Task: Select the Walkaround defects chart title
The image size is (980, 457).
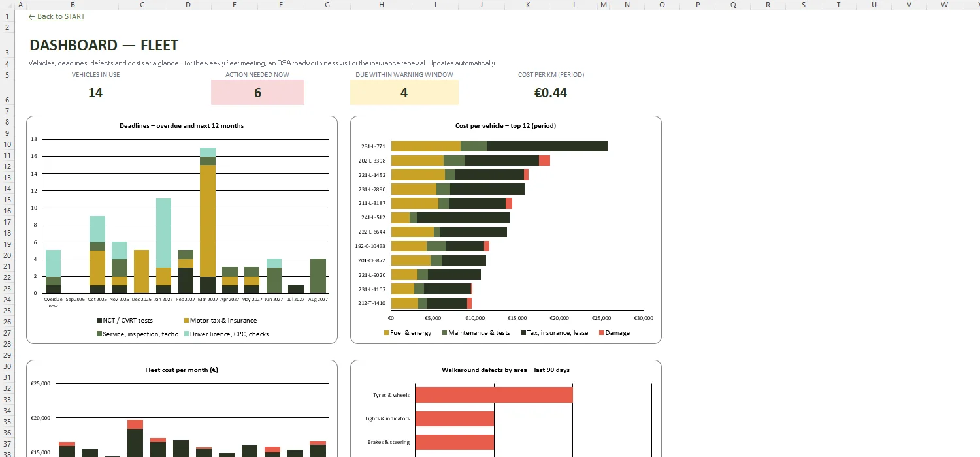Action: (x=506, y=370)
